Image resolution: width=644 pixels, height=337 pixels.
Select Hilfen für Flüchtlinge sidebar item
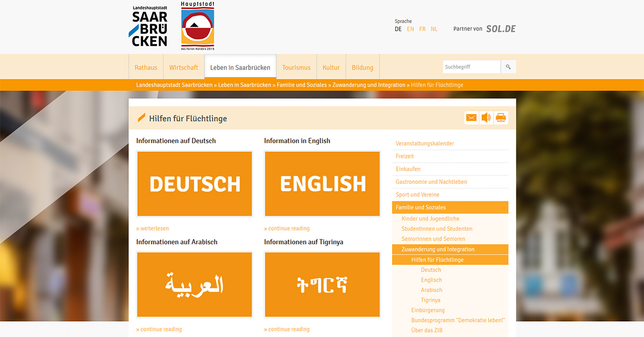(x=450, y=260)
